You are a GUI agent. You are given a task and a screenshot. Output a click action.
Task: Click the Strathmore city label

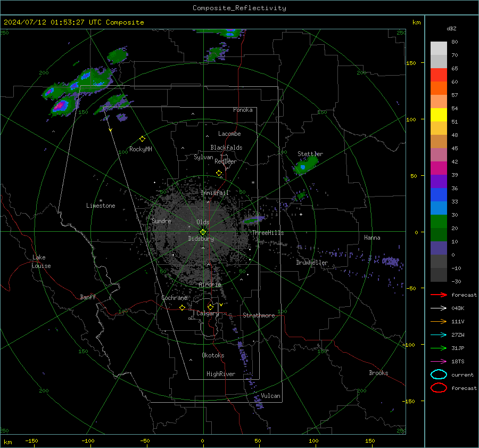(259, 315)
